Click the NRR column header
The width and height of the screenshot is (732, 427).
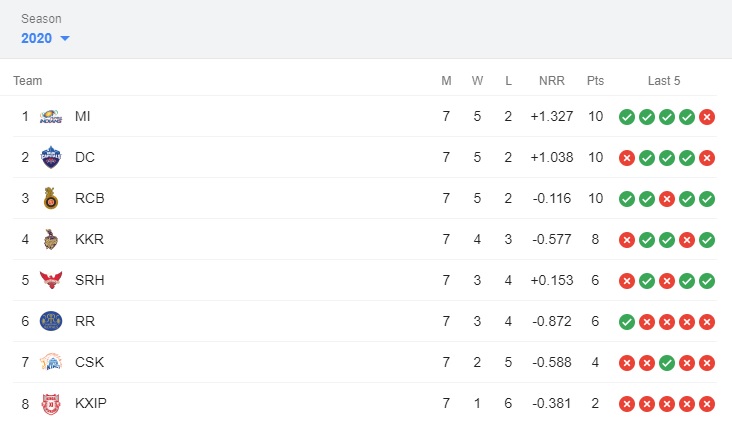[x=552, y=81]
